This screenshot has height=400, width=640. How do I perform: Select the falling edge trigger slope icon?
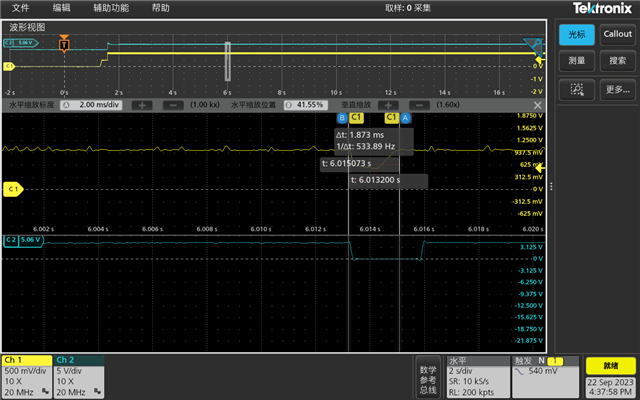pos(519,372)
